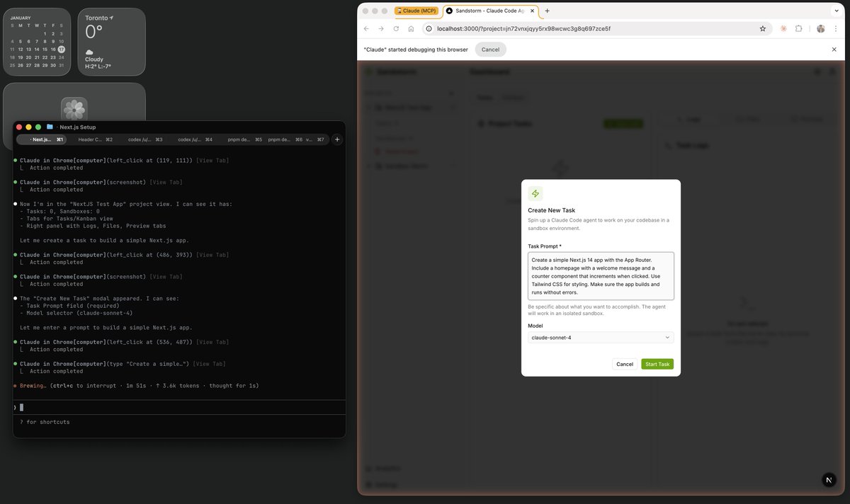Open a new terminal tab with the plus icon
This screenshot has width=850, height=504.
tap(337, 139)
